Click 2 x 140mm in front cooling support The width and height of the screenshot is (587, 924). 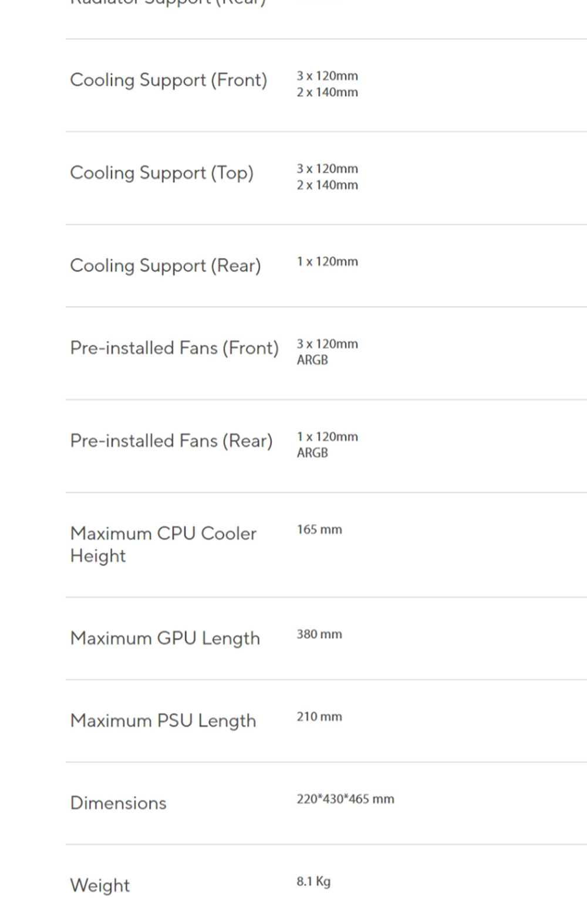tap(327, 92)
